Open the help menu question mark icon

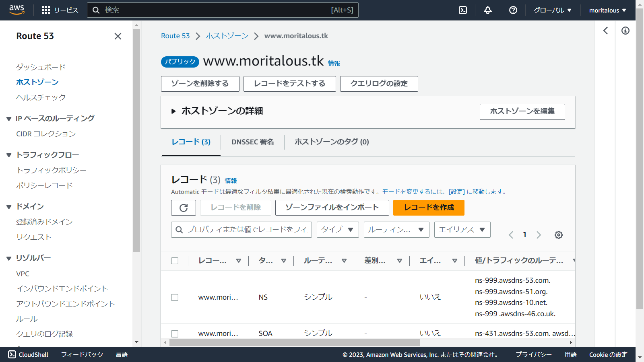[x=512, y=10]
